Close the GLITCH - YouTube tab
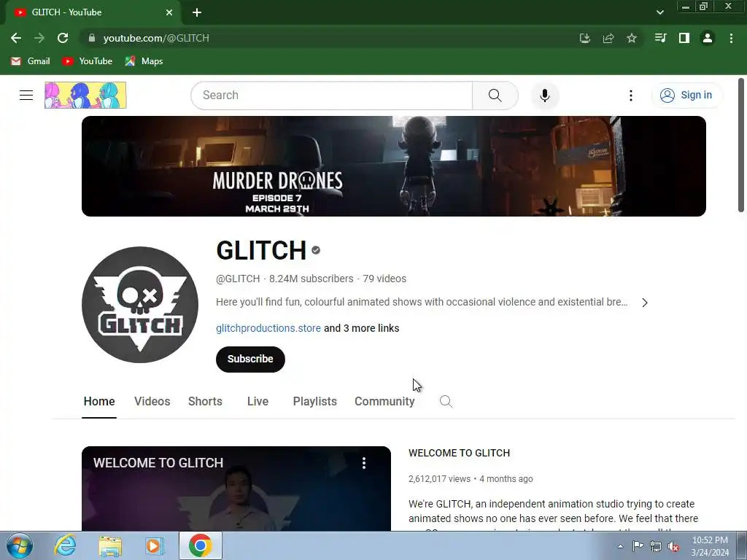Viewport: 747px width, 560px height. [x=169, y=12]
